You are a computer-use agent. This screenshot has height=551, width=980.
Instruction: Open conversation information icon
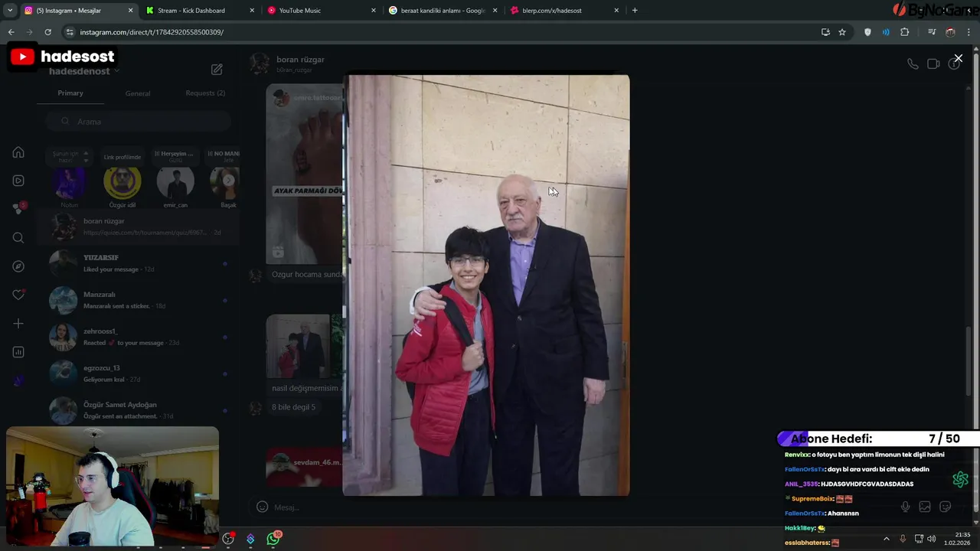coord(953,64)
